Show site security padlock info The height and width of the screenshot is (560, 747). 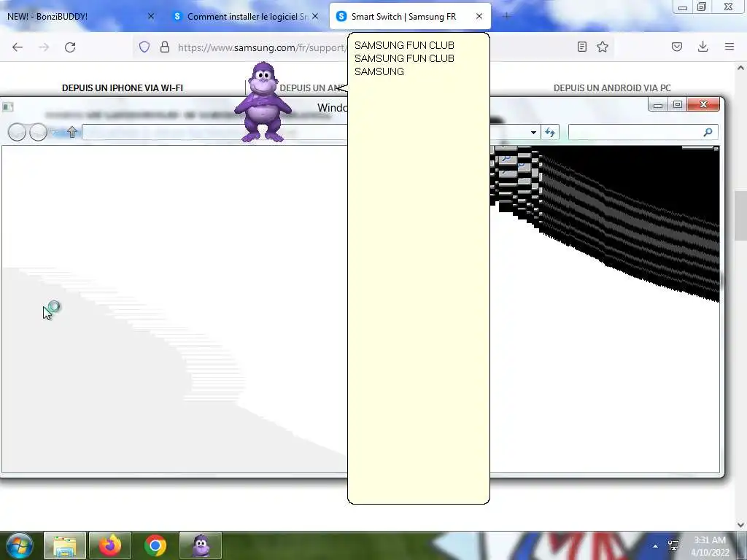coord(165,47)
